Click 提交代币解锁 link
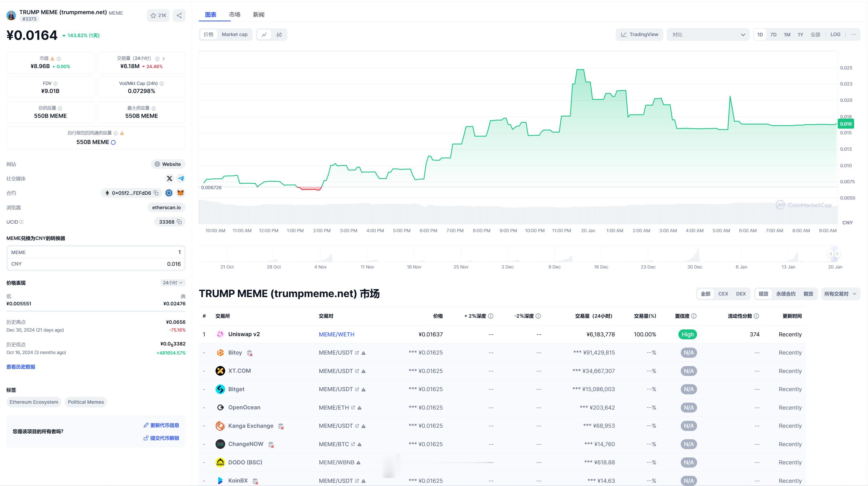 click(x=161, y=438)
